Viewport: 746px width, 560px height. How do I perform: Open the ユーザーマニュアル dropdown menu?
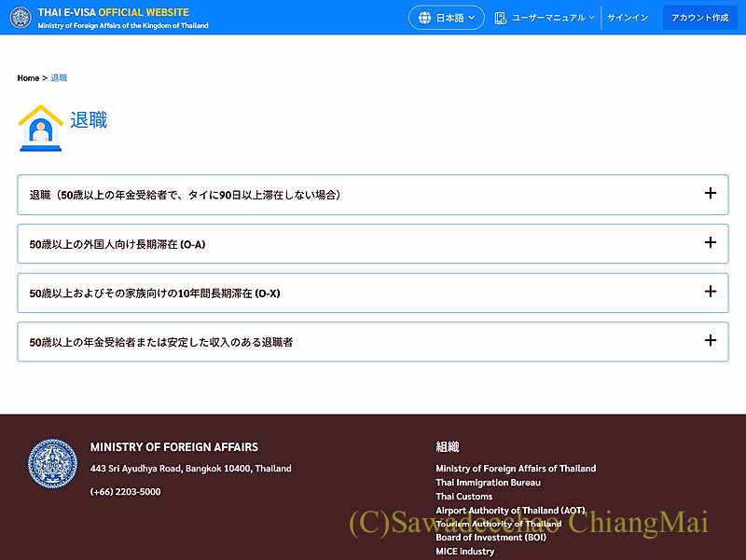[x=545, y=18]
